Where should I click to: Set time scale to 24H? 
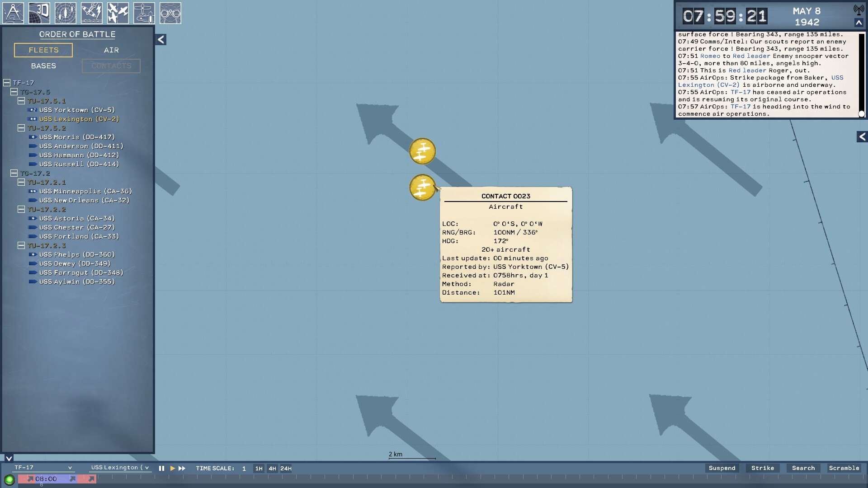tap(286, 469)
